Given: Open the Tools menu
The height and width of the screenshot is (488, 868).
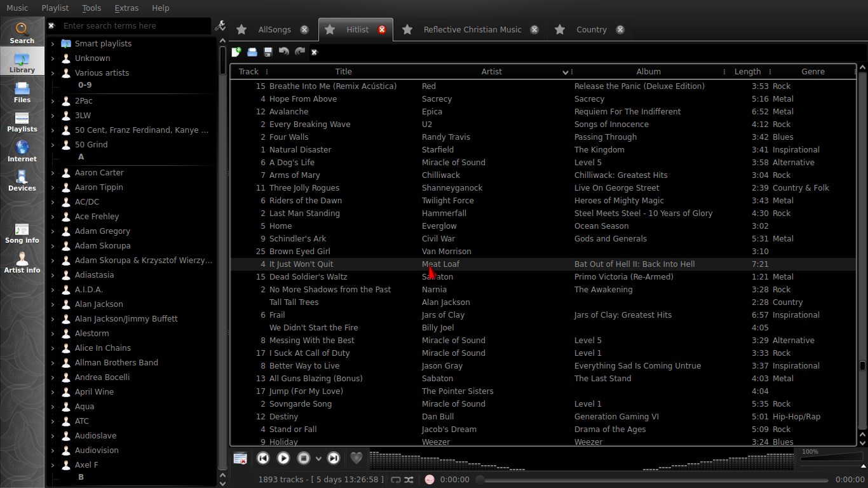Looking at the screenshot, I should (92, 8).
